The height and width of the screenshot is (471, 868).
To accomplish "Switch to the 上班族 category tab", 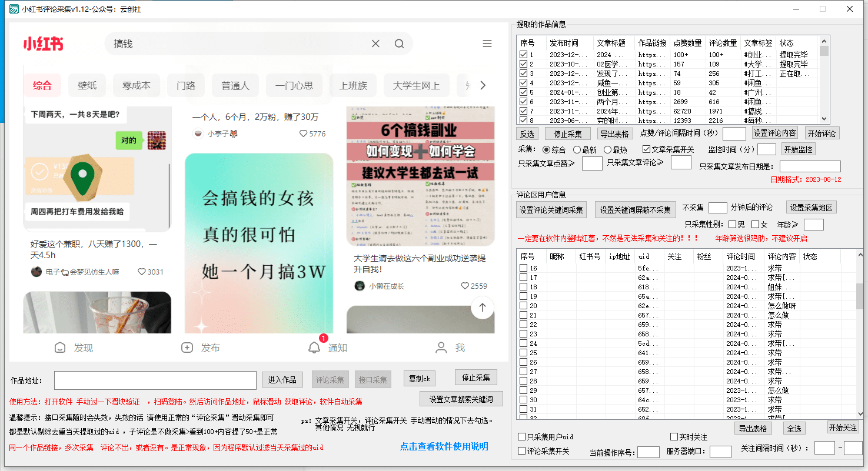I will pyautogui.click(x=352, y=85).
